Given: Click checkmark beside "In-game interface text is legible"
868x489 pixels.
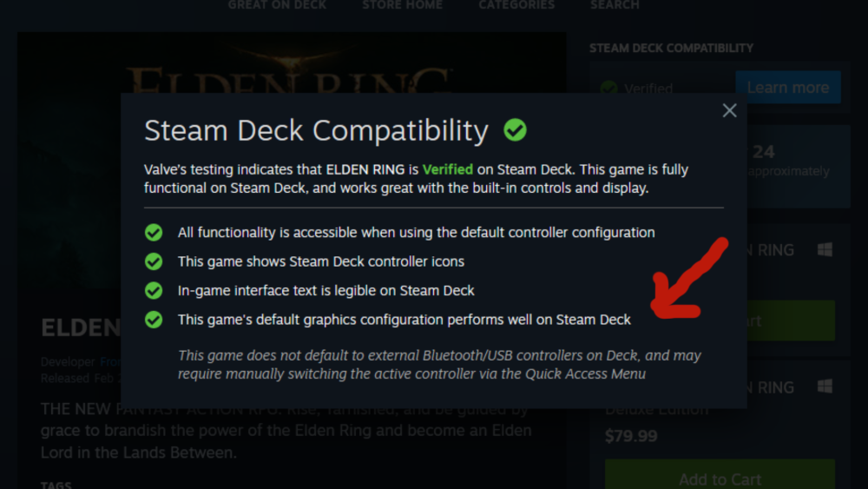Looking at the screenshot, I should (154, 290).
